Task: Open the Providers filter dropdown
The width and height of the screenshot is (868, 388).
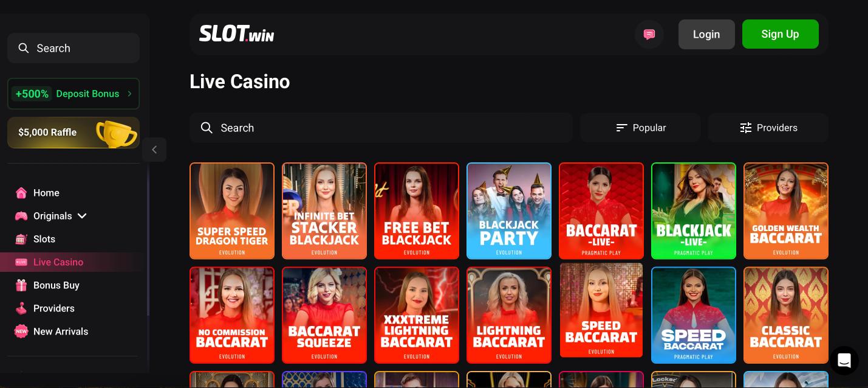Action: tap(768, 128)
